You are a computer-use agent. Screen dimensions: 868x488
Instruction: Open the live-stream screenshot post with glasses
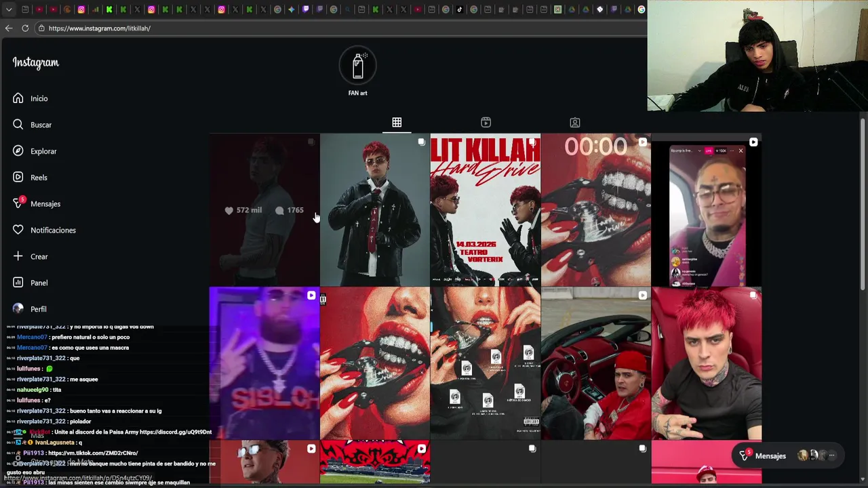(x=707, y=210)
